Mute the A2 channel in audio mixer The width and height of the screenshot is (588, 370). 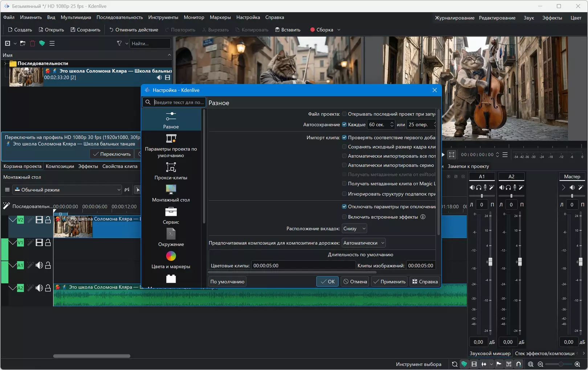coord(502,188)
